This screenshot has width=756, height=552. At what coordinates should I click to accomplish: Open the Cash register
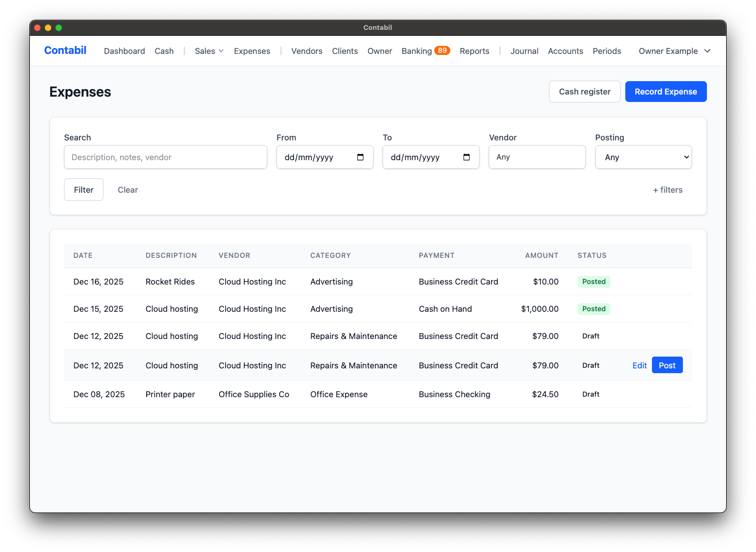(x=584, y=91)
